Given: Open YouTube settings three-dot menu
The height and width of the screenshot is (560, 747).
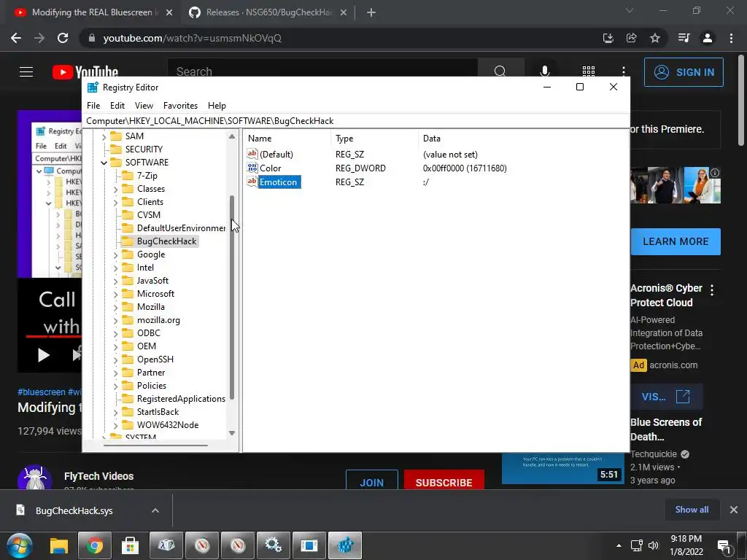Looking at the screenshot, I should pyautogui.click(x=623, y=72).
